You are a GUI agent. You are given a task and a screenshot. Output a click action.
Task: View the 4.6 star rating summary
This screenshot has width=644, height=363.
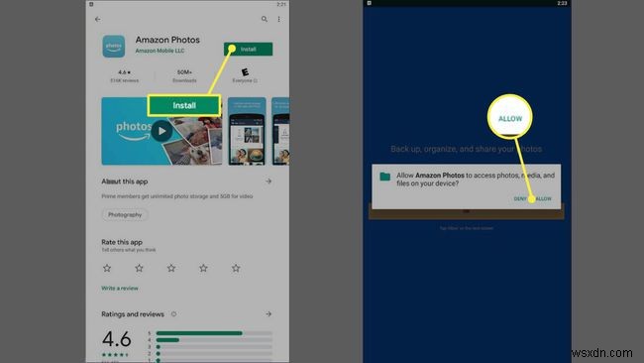pos(124,76)
